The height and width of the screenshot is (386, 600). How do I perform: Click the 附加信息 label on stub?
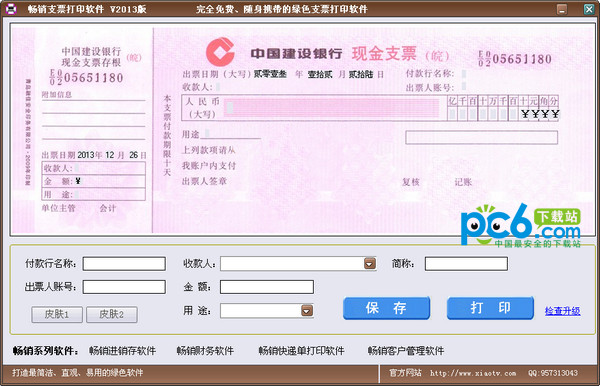pyautogui.click(x=57, y=94)
